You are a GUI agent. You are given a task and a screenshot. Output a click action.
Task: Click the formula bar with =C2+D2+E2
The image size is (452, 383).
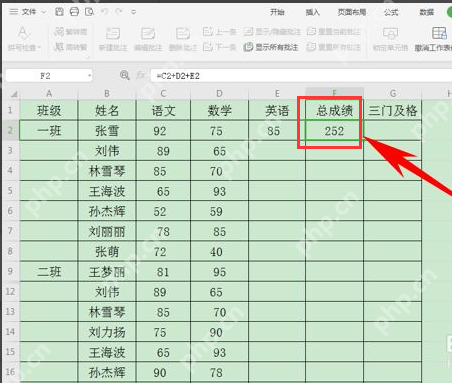click(x=301, y=76)
